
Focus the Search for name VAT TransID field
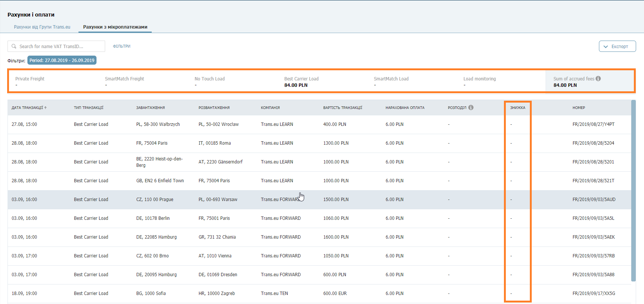[x=56, y=46]
